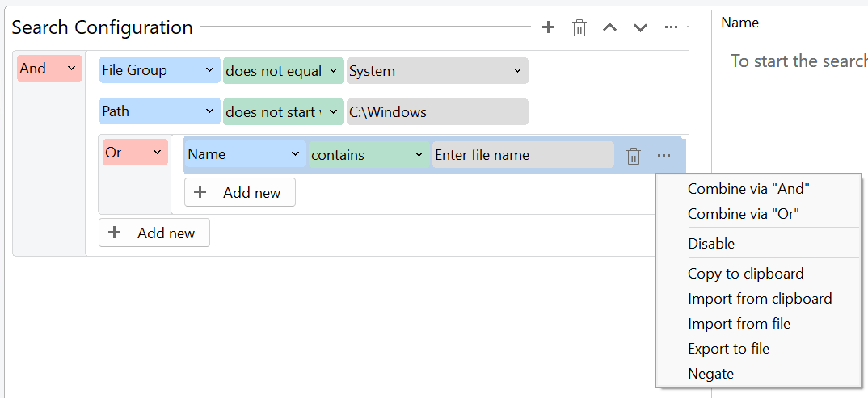Click the three-dot icon on the Name row

coord(664,155)
